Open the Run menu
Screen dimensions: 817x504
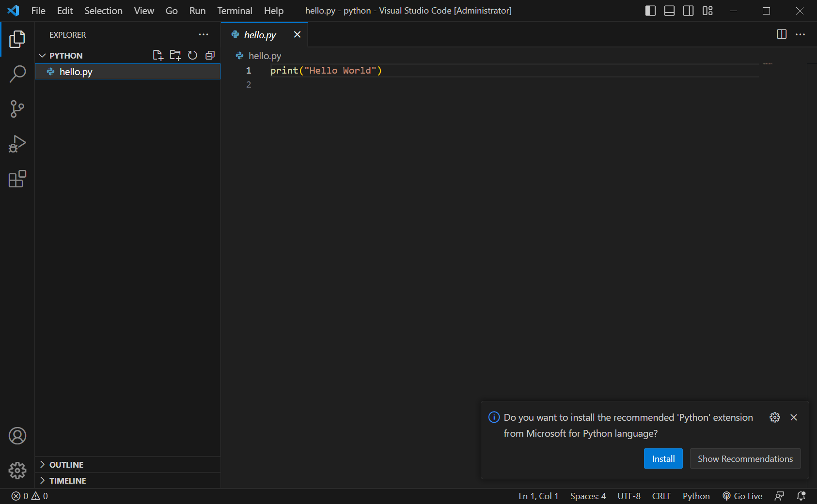(x=197, y=11)
